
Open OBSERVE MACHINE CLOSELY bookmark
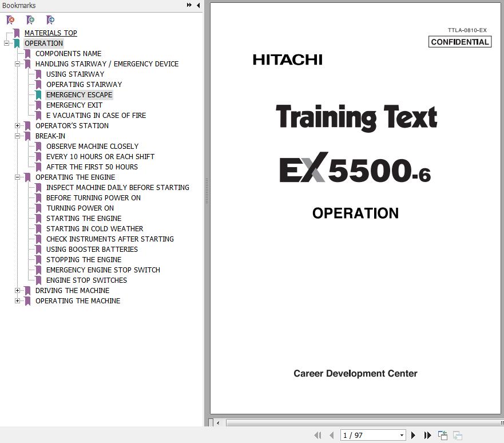tap(92, 147)
